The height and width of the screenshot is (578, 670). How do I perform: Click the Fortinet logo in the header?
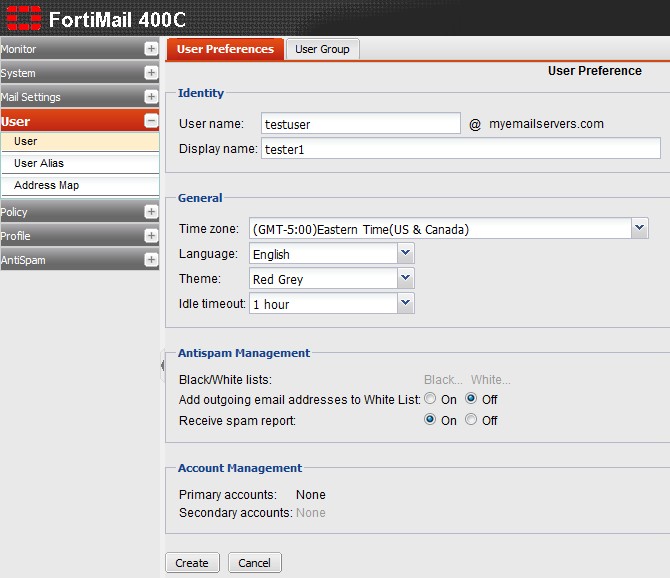24,18
